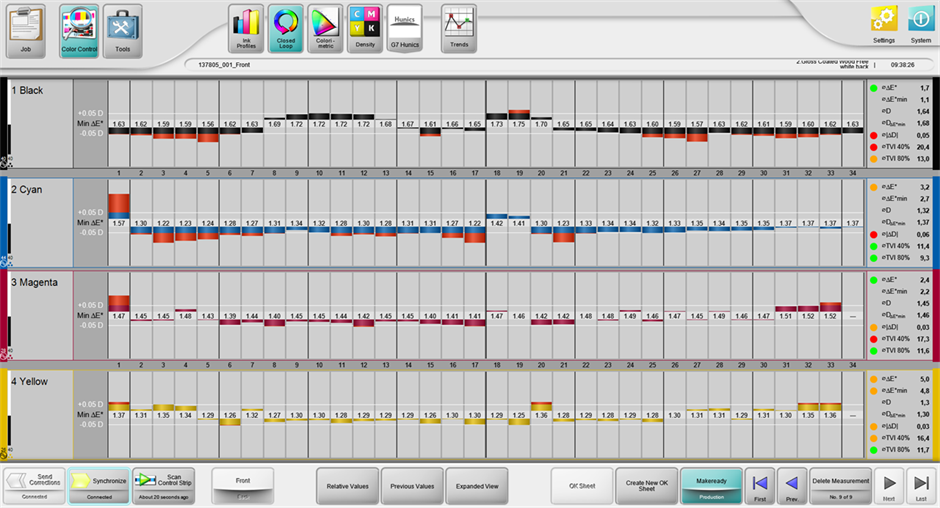
Task: Switch display to Relative Values
Action: pos(347,486)
